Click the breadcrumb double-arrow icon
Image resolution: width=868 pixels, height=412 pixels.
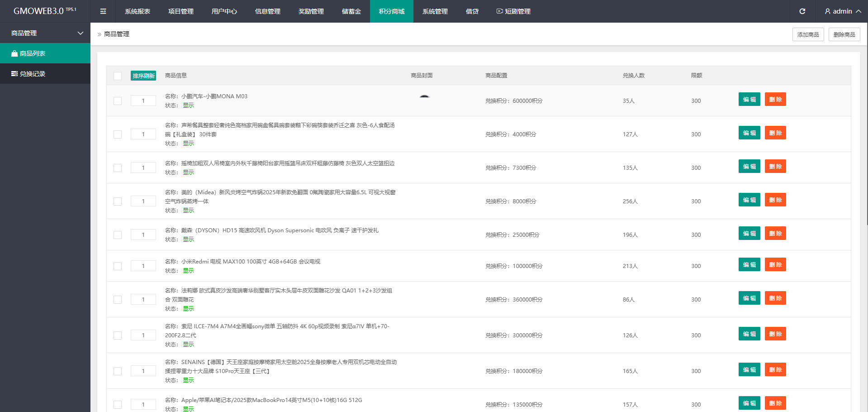coord(99,34)
